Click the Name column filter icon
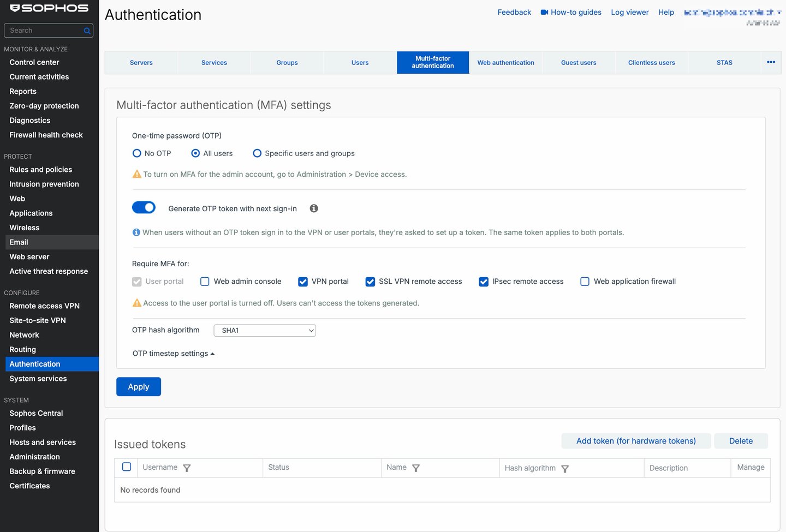 [x=416, y=468]
